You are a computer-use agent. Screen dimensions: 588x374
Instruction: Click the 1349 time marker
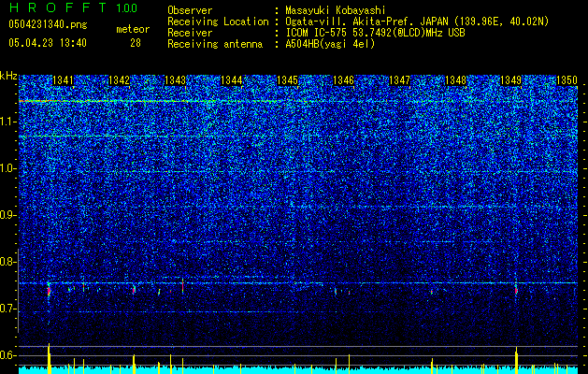pyautogui.click(x=511, y=80)
